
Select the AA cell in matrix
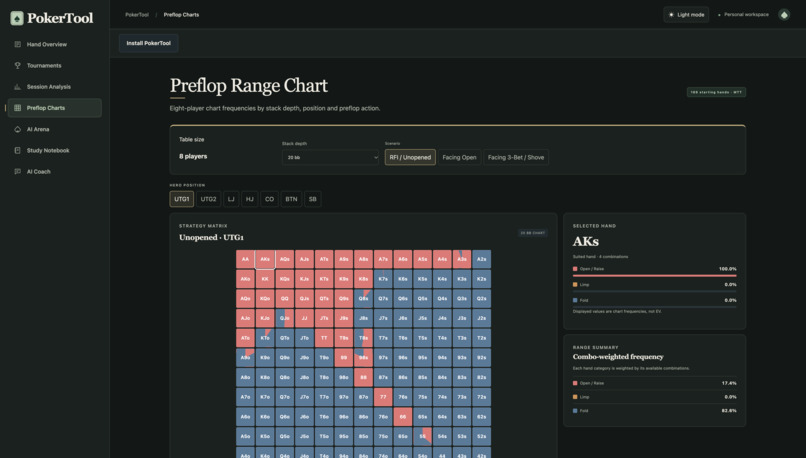(x=245, y=259)
